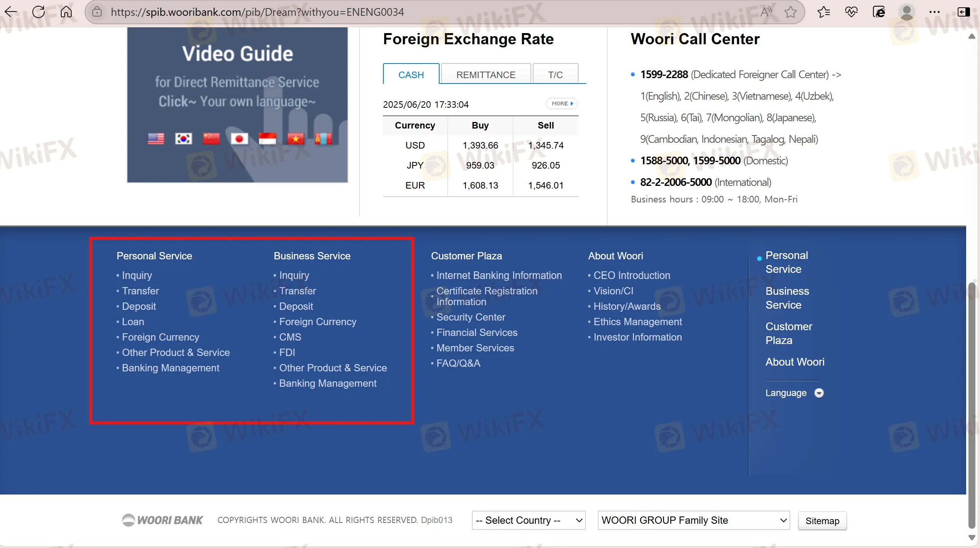Click the Vietnamese flag icon
Image resolution: width=980 pixels, height=548 pixels.
[295, 139]
